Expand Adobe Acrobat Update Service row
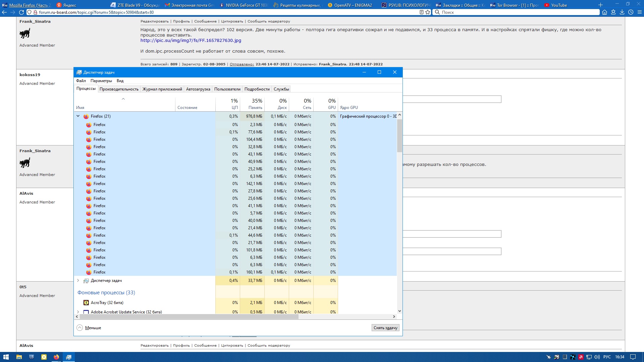The image size is (644, 362). (x=78, y=312)
